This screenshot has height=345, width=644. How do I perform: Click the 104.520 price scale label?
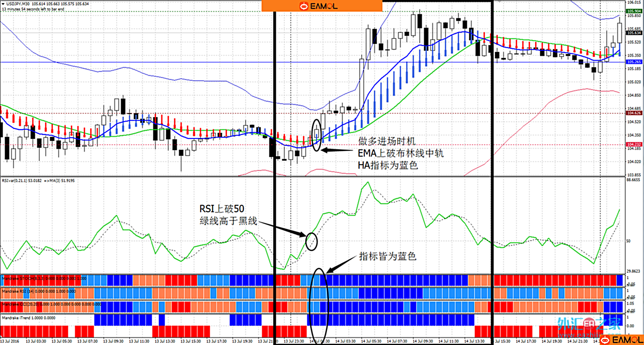click(634, 122)
